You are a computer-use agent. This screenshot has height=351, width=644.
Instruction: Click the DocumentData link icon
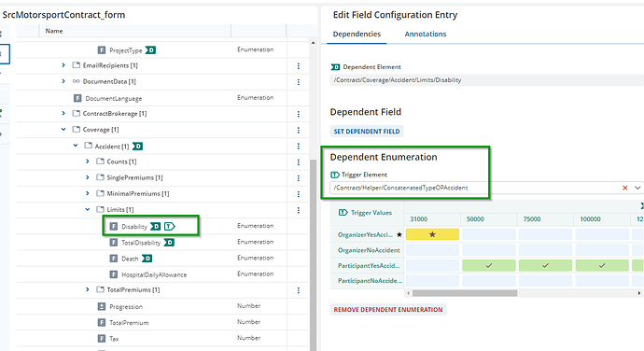coord(76,81)
